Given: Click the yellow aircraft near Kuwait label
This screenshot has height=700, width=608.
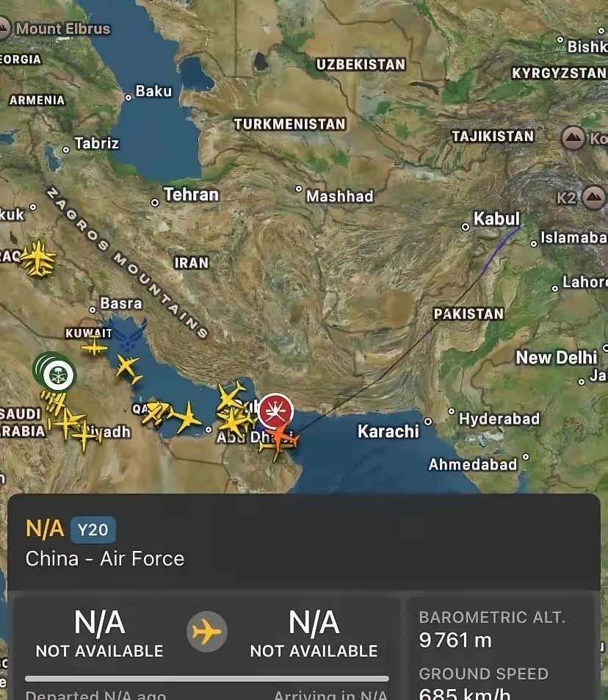Looking at the screenshot, I should point(94,346).
